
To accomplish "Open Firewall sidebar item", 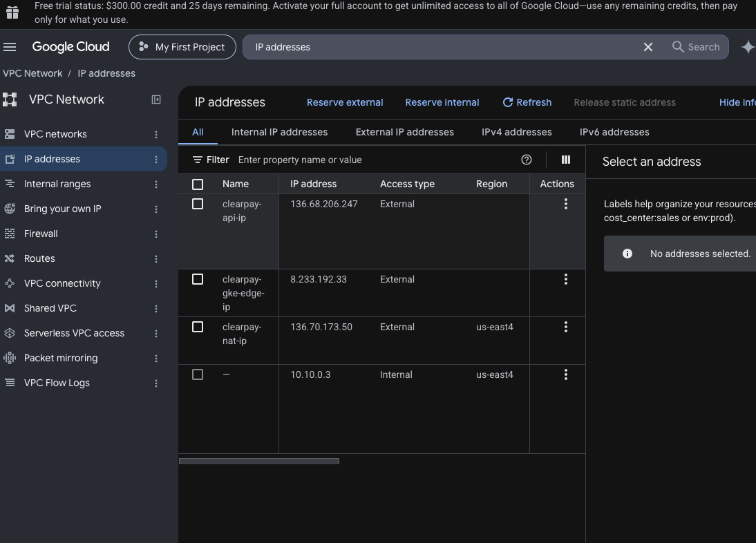I will [41, 234].
